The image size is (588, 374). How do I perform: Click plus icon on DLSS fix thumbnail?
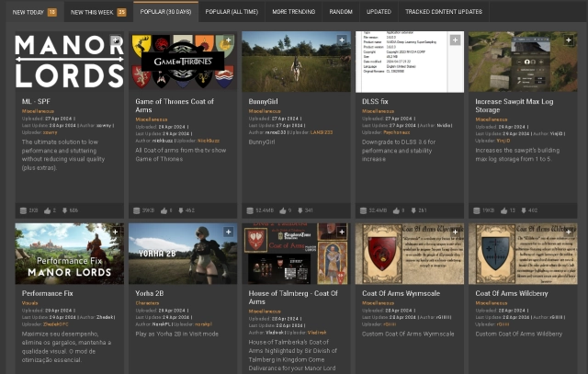[455, 40]
